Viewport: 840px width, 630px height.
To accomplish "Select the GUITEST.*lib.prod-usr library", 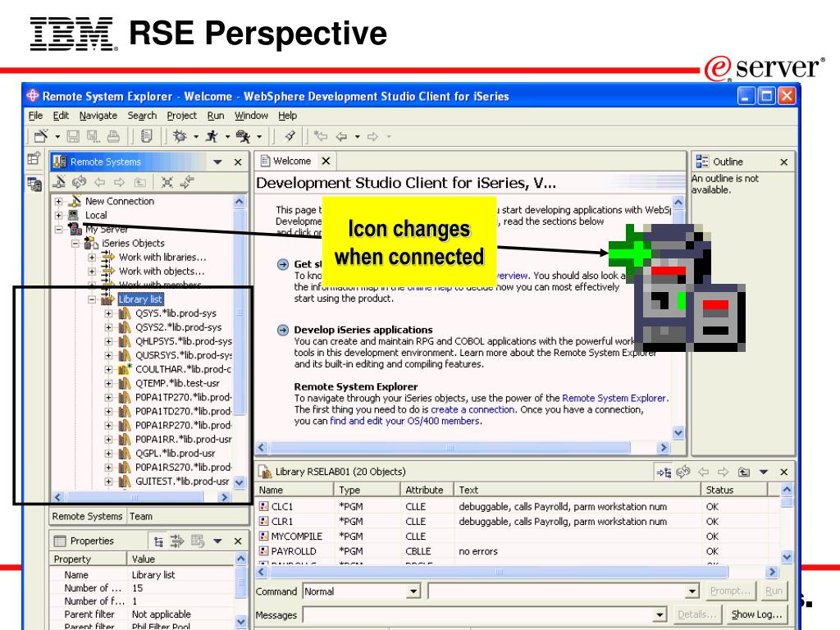I will coord(182,481).
